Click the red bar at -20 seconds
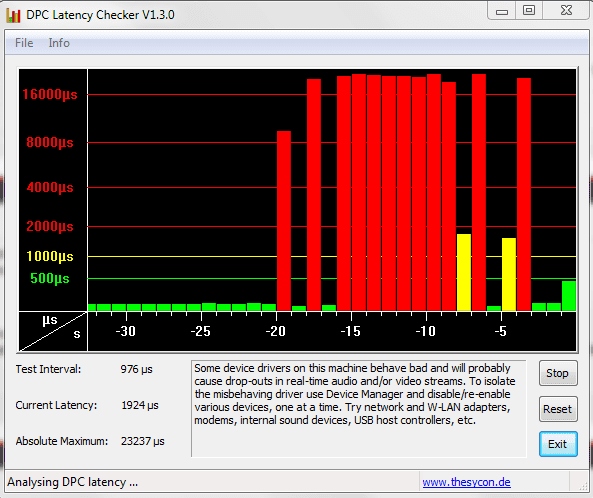593x498 pixels. coord(284,221)
